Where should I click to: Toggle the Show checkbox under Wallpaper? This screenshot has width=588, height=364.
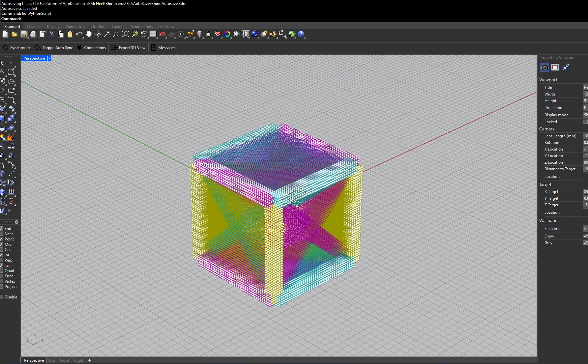coord(585,236)
